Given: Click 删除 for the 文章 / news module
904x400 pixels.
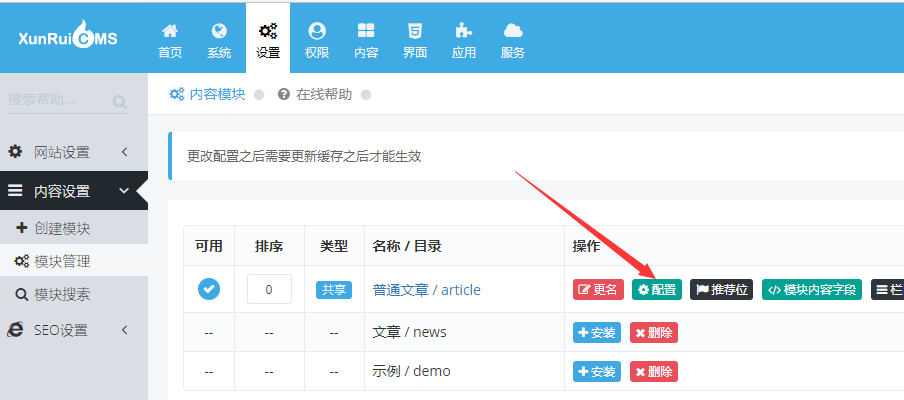Looking at the screenshot, I should tap(654, 333).
